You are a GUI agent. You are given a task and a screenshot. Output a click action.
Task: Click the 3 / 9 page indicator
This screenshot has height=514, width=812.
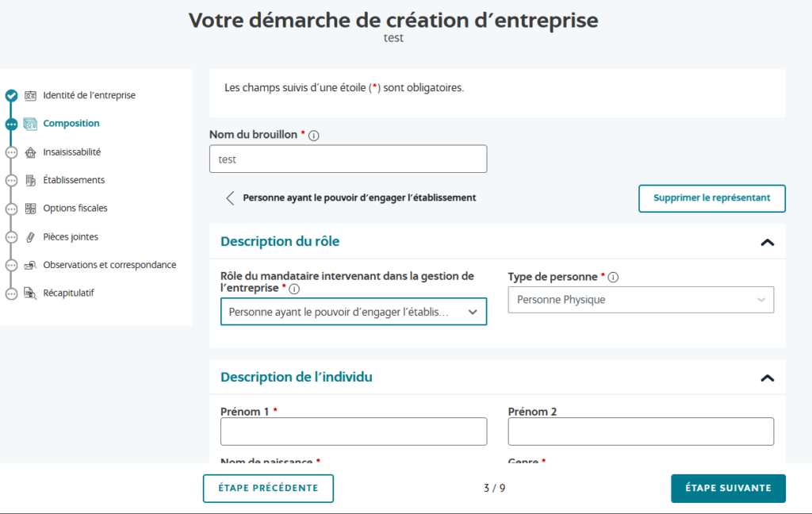tap(495, 488)
